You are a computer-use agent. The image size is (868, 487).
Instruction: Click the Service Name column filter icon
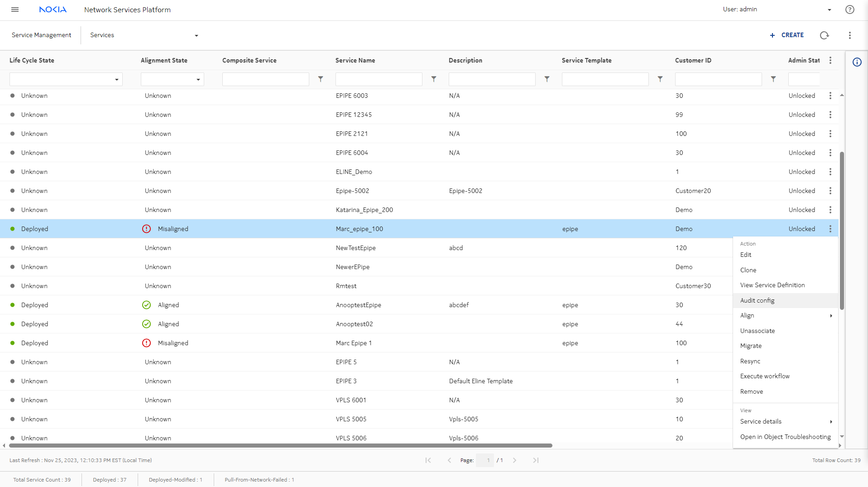point(433,79)
